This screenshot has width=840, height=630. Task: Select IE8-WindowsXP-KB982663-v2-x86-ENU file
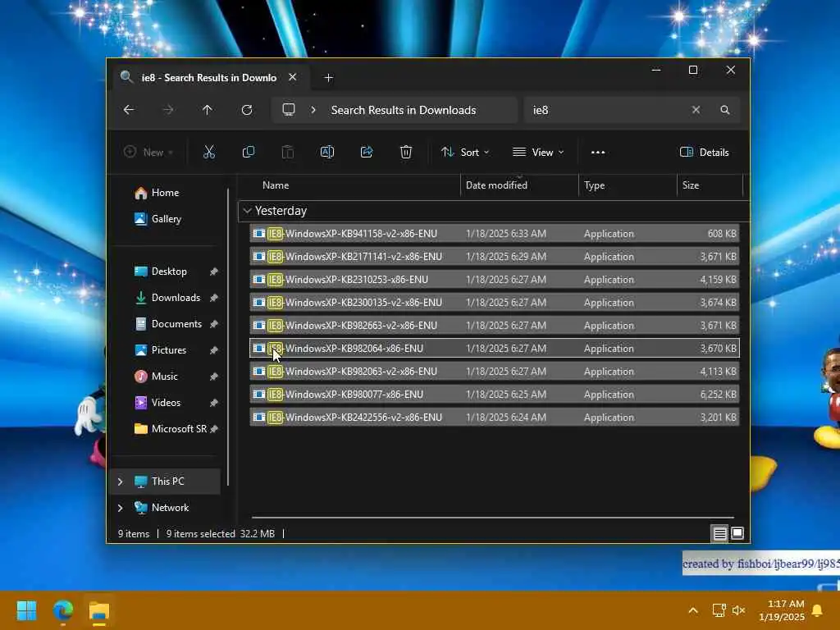click(x=494, y=326)
